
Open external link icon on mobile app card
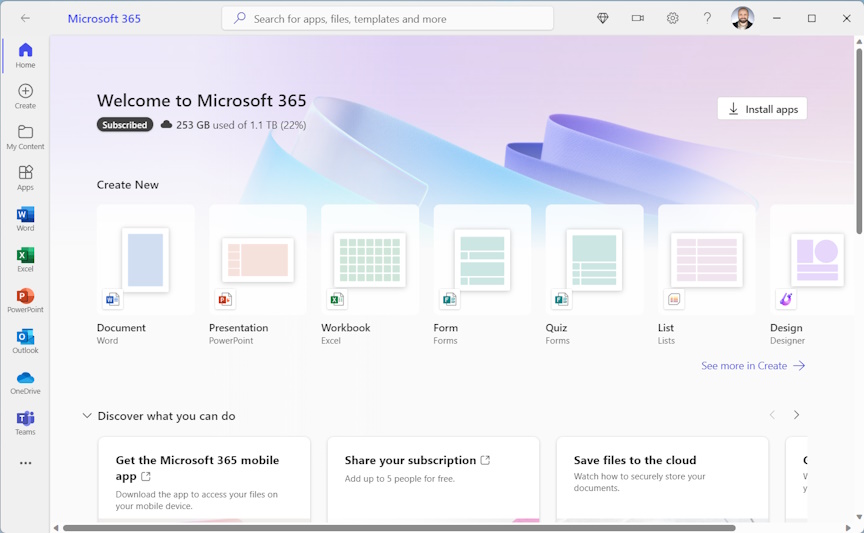tap(145, 476)
